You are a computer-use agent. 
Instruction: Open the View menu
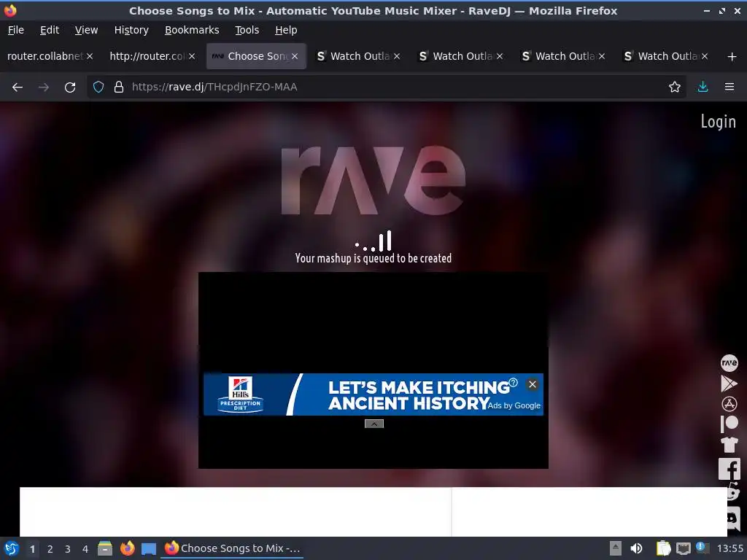click(x=86, y=30)
